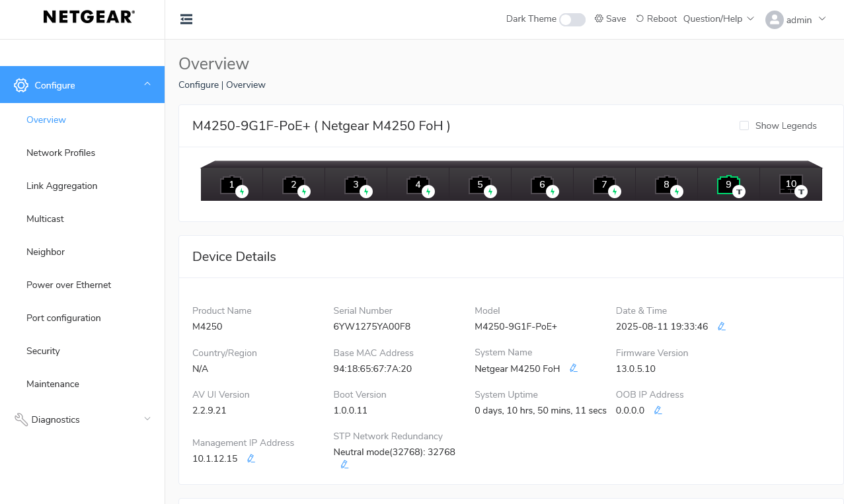Screen dimensions: 844x504
Task: Click the Neutral mode(32768) STP value
Action: click(x=395, y=452)
